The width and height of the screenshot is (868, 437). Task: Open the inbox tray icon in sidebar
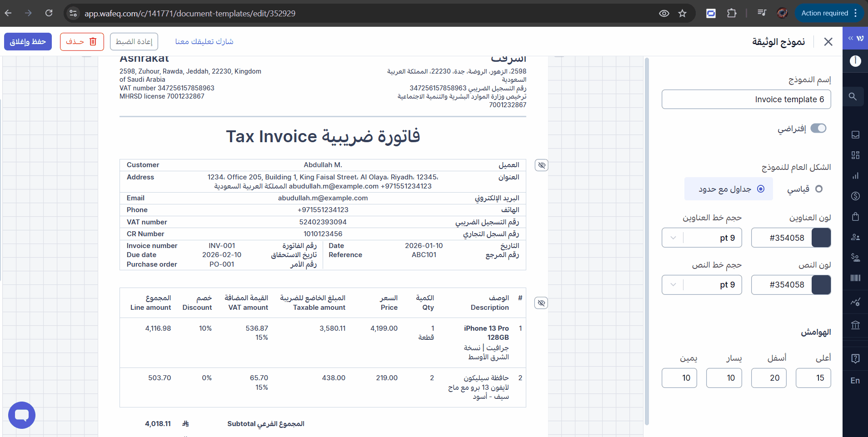(x=855, y=134)
